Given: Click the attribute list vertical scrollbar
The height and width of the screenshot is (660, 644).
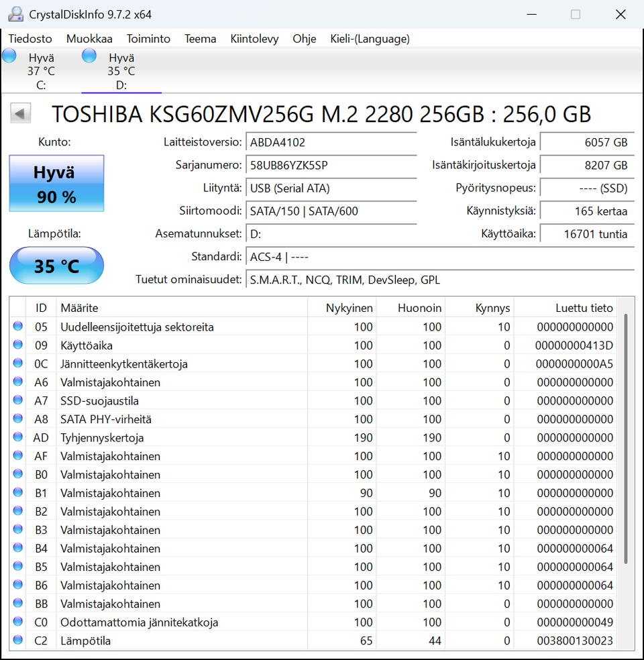Looking at the screenshot, I should coord(627,436).
